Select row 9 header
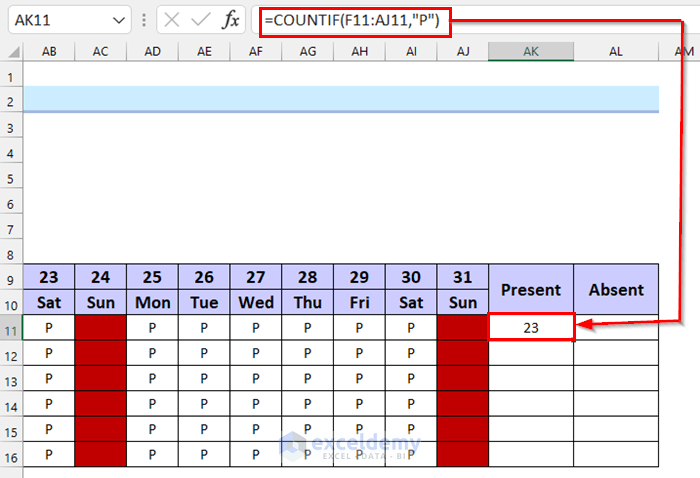Screen dimensions: 700x478 pyautogui.click(x=11, y=280)
